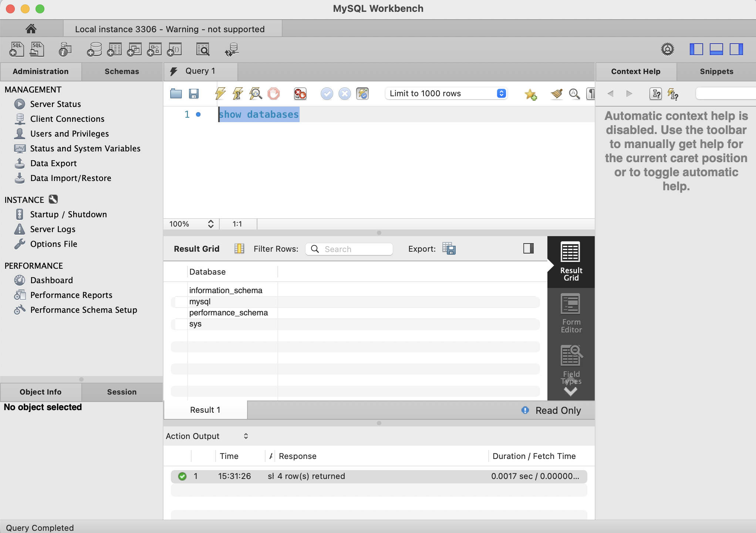The height and width of the screenshot is (533, 756).
Task: Toggle bottom output panel visibility
Action: (716, 49)
